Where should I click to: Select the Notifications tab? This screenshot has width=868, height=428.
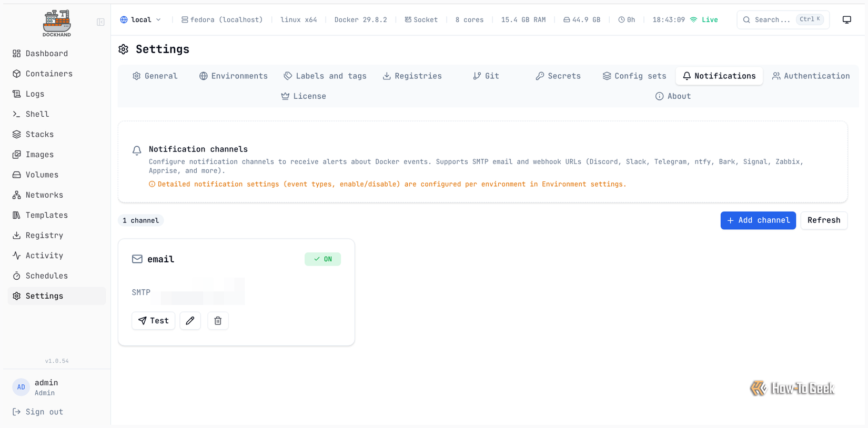point(719,76)
